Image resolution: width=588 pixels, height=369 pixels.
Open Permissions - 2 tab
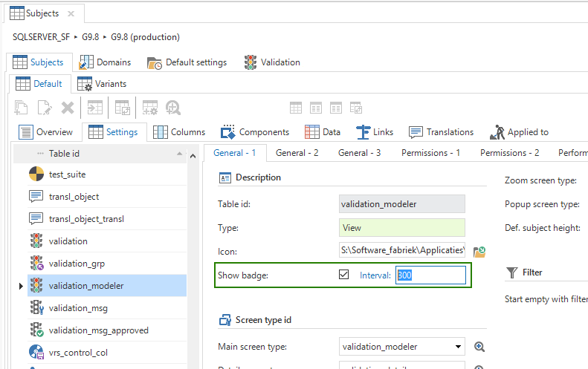pos(510,153)
